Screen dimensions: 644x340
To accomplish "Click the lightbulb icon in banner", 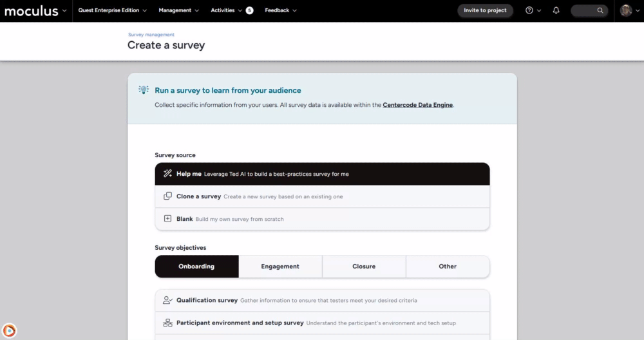I will [x=144, y=90].
